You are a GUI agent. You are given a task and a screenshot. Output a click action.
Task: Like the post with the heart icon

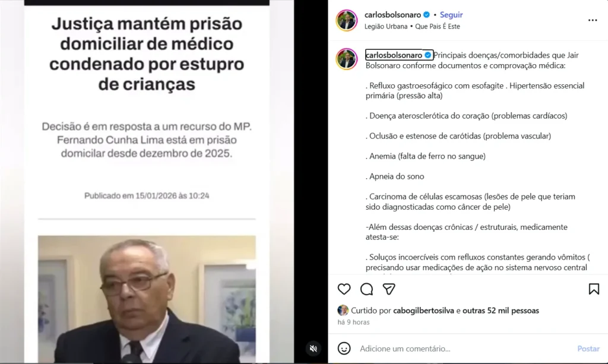coord(344,289)
